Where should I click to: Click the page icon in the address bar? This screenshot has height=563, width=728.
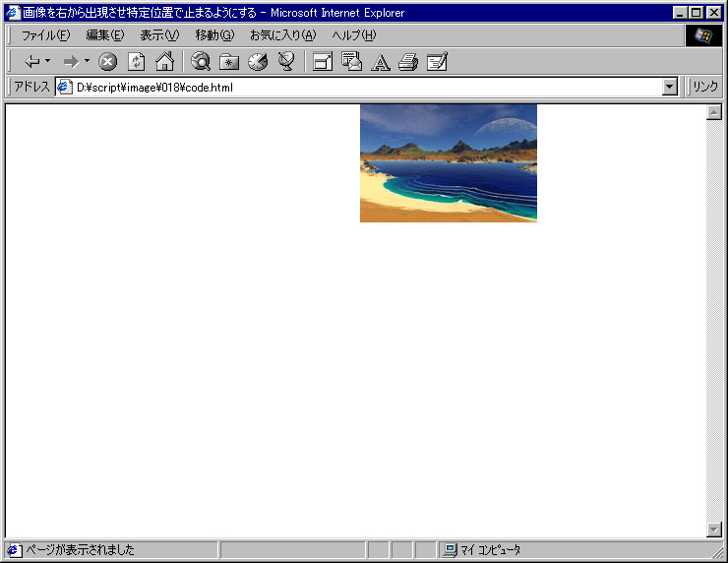coord(65,87)
